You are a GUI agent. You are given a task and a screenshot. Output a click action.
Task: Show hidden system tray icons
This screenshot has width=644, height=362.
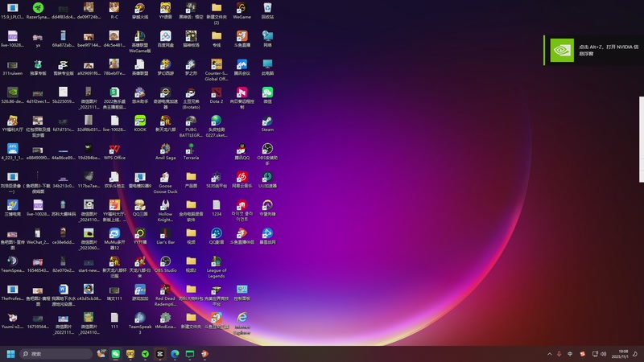pos(550,354)
